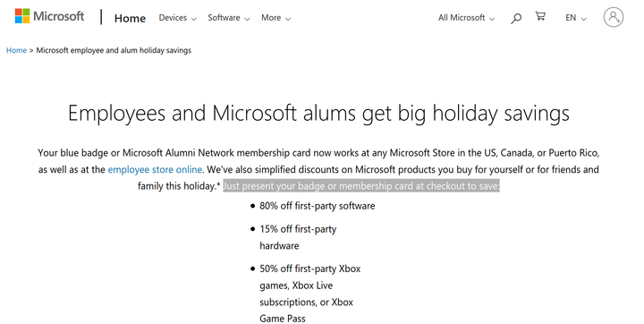Expand the Software dropdown menu
Screen dimensions: 644x324
(x=228, y=18)
